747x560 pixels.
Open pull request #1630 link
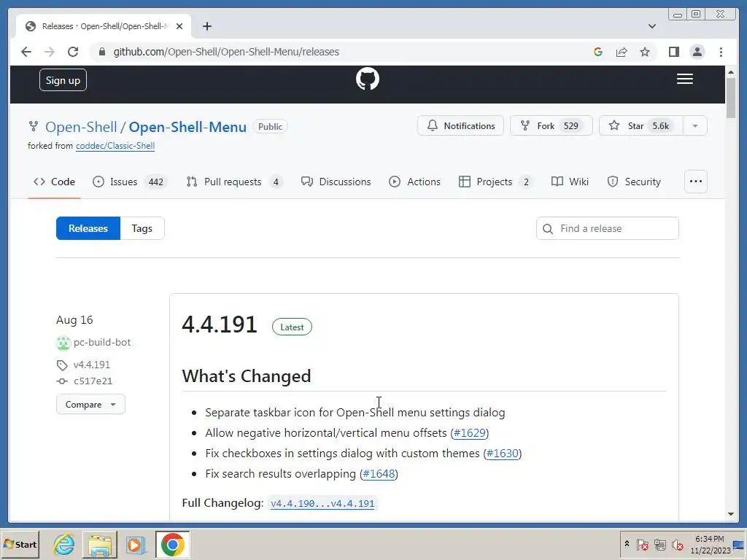[x=503, y=454]
